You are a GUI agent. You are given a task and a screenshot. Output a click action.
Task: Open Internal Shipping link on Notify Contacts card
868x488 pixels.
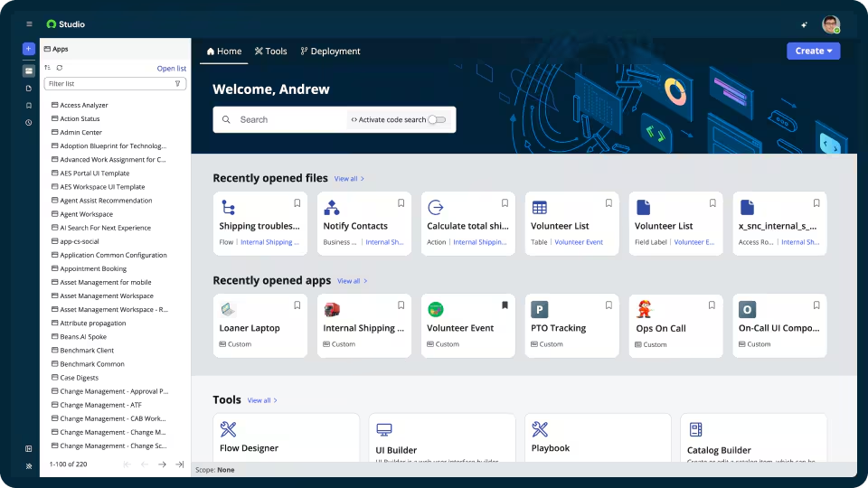coord(384,242)
